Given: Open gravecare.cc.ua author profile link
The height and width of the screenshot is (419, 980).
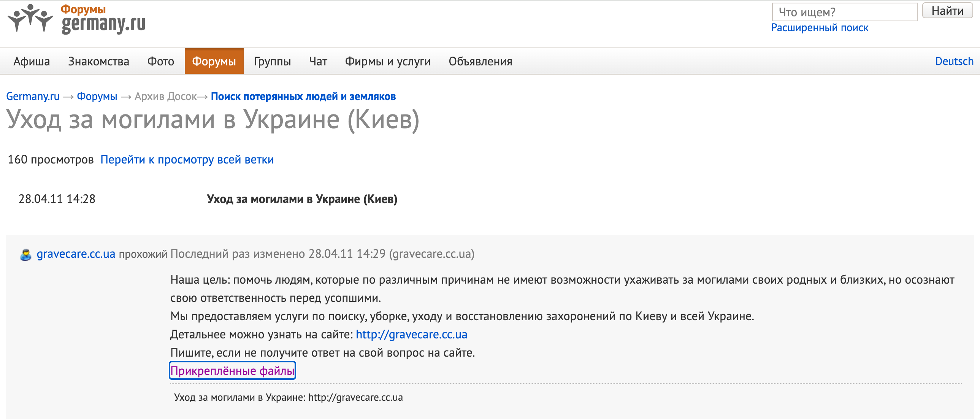Looking at the screenshot, I should click(76, 254).
